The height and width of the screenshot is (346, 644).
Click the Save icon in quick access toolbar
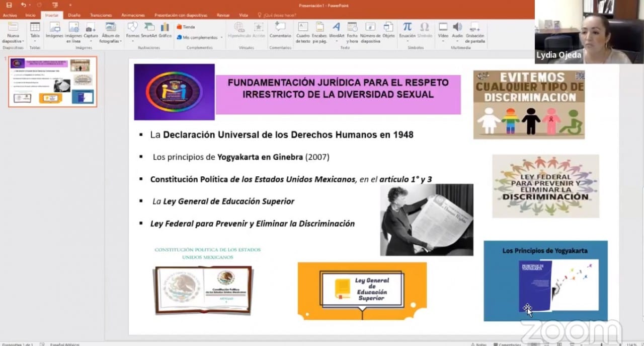point(9,5)
